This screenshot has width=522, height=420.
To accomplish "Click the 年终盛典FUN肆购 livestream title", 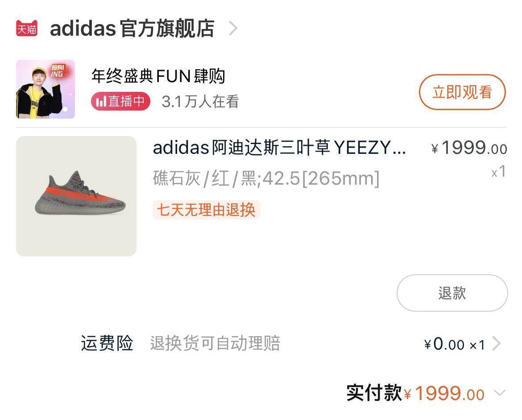I will 158,76.
